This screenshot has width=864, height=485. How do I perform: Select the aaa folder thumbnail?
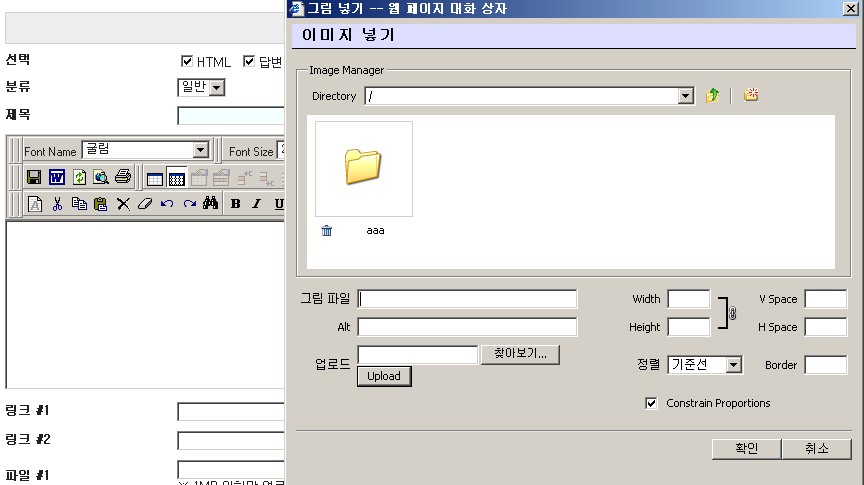click(364, 169)
